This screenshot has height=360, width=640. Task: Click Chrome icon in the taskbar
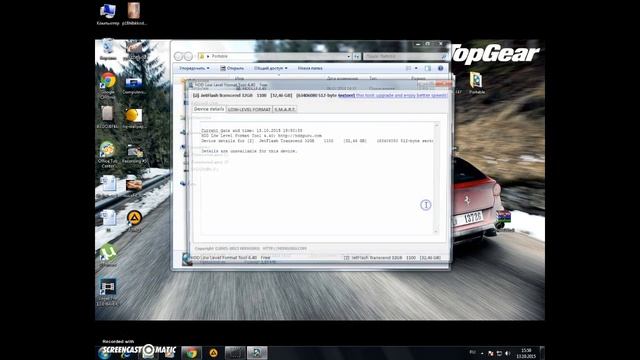click(x=191, y=353)
